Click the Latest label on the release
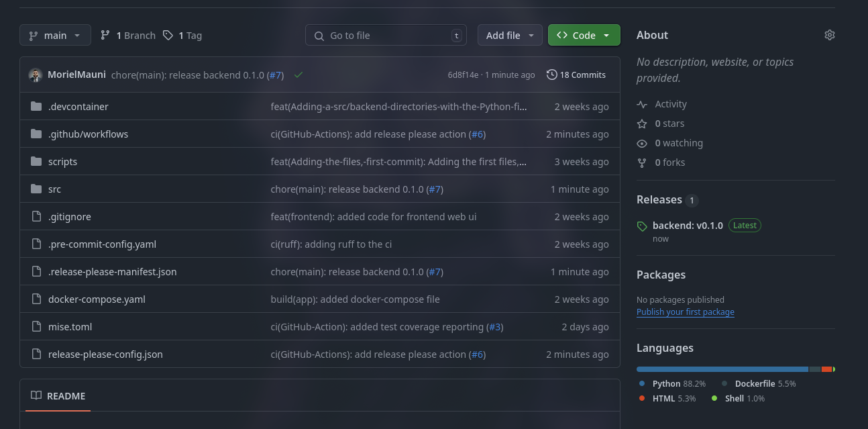 [x=745, y=225]
